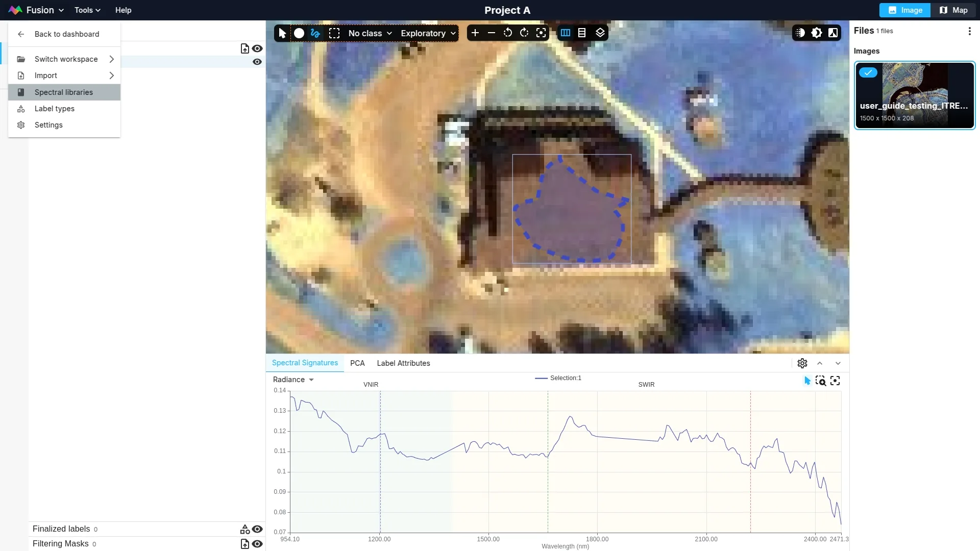
Task: Toggle the image selection checkmark on thumbnail
Action: click(x=868, y=72)
